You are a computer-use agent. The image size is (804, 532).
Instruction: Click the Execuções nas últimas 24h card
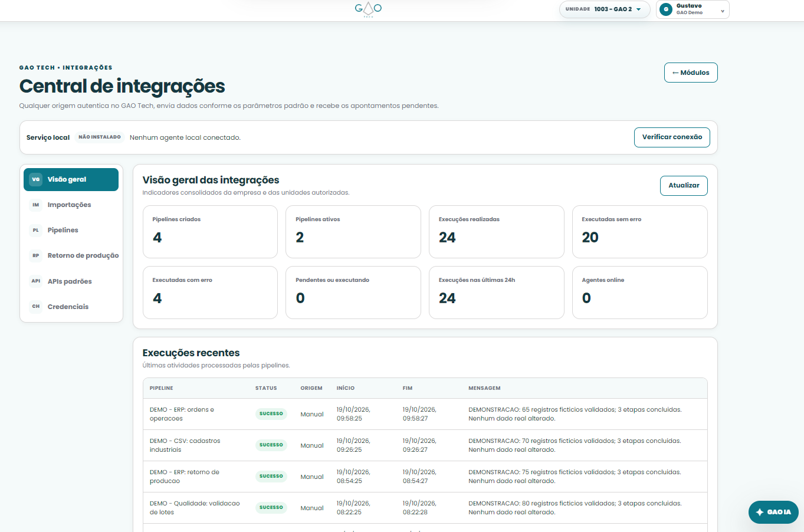coord(497,293)
